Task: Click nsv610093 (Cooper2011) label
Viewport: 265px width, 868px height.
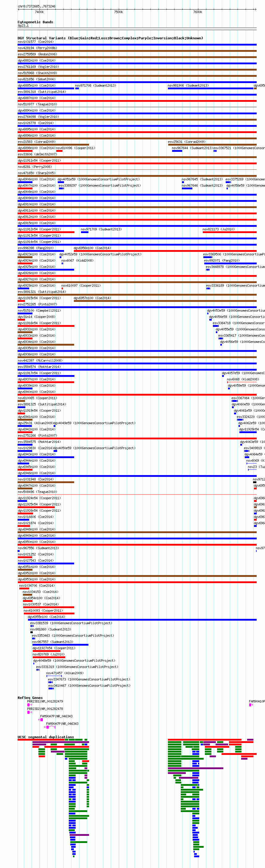Action: [43, 611]
